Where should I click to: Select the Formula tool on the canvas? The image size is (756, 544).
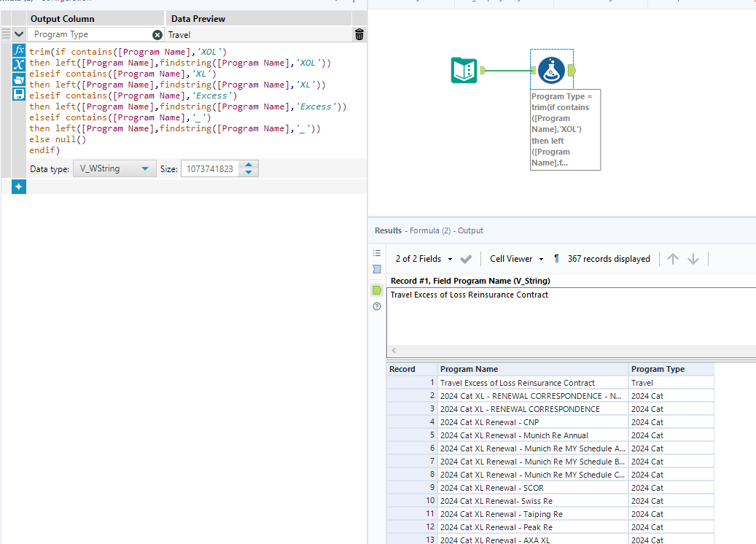tap(551, 70)
